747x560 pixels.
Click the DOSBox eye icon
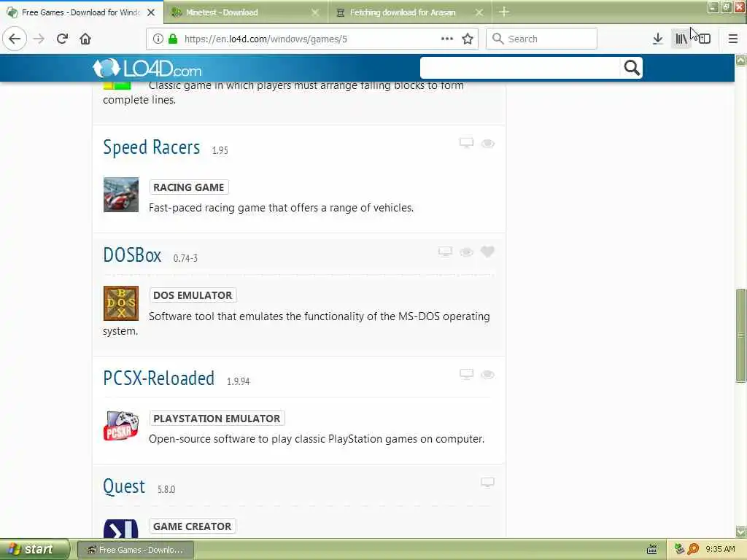coord(466,252)
